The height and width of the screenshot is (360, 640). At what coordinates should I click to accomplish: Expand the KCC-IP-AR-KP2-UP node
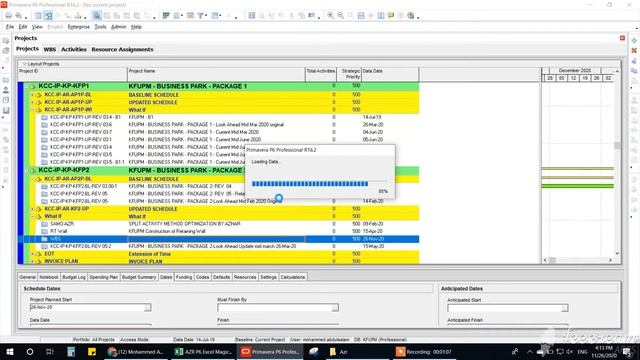click(x=33, y=209)
